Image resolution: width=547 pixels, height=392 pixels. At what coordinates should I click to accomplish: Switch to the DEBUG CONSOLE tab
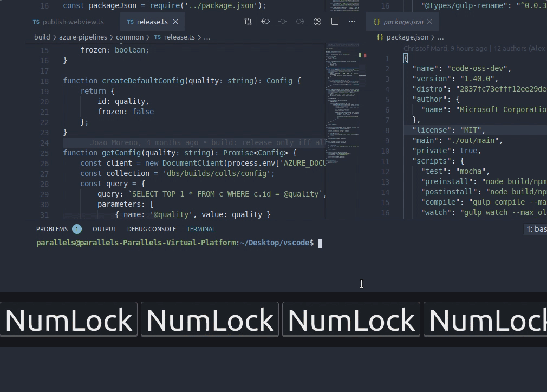click(152, 229)
